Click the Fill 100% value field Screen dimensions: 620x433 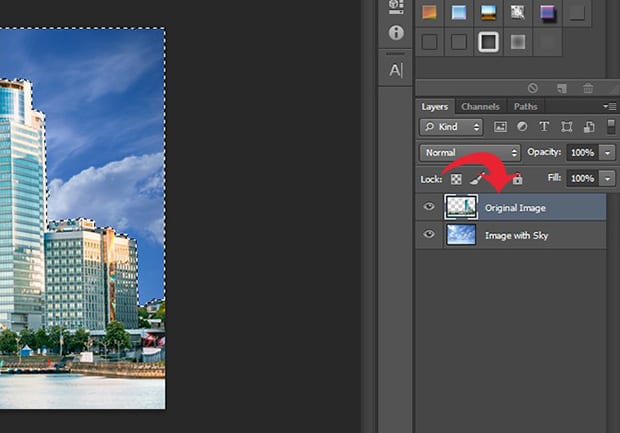(583, 179)
